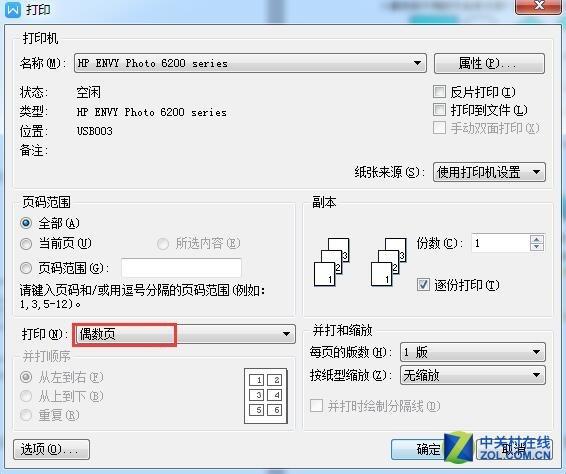Open the printer name dropdown
The height and width of the screenshot is (474, 566).
pos(250,63)
